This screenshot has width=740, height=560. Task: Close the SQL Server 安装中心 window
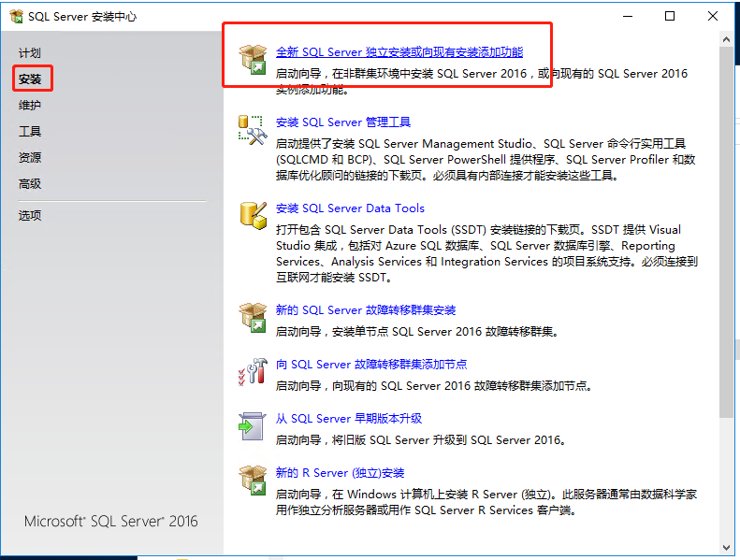tap(713, 17)
